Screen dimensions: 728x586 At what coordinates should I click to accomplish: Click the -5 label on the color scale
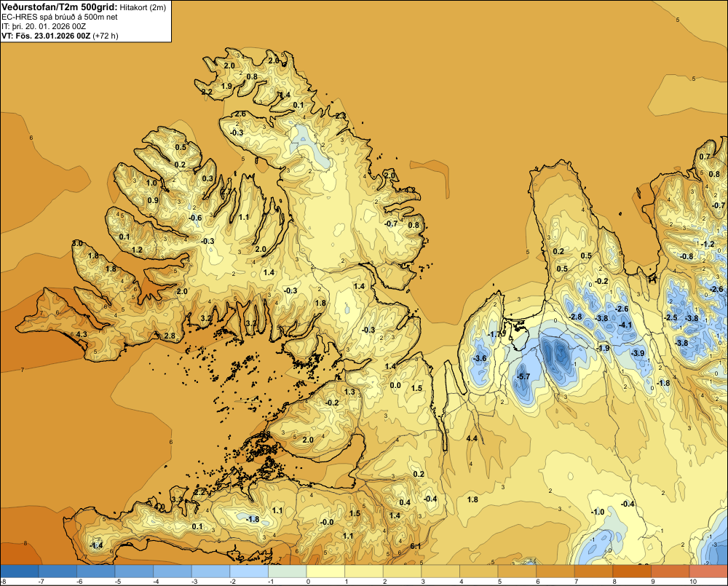tap(118, 582)
